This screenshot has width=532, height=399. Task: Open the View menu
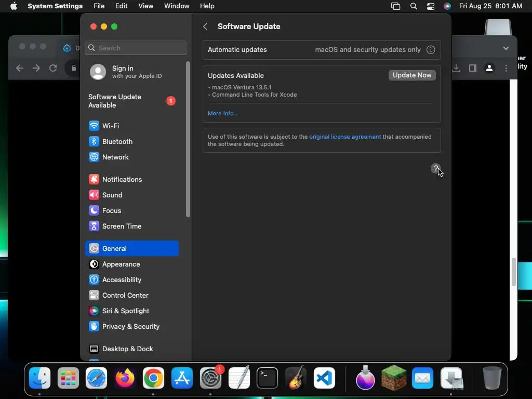(145, 6)
